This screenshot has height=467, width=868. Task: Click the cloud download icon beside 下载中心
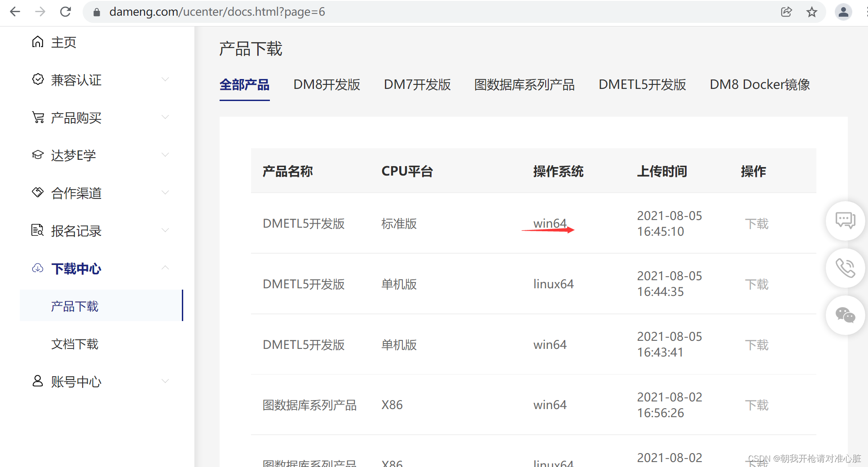click(x=38, y=268)
